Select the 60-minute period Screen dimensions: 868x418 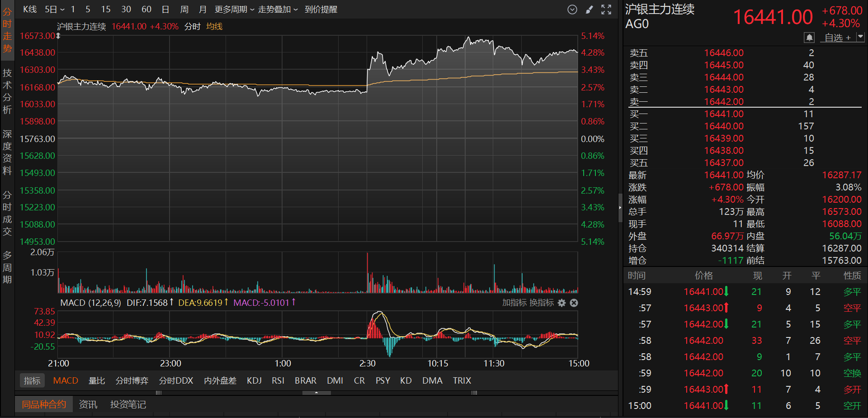[x=146, y=9]
